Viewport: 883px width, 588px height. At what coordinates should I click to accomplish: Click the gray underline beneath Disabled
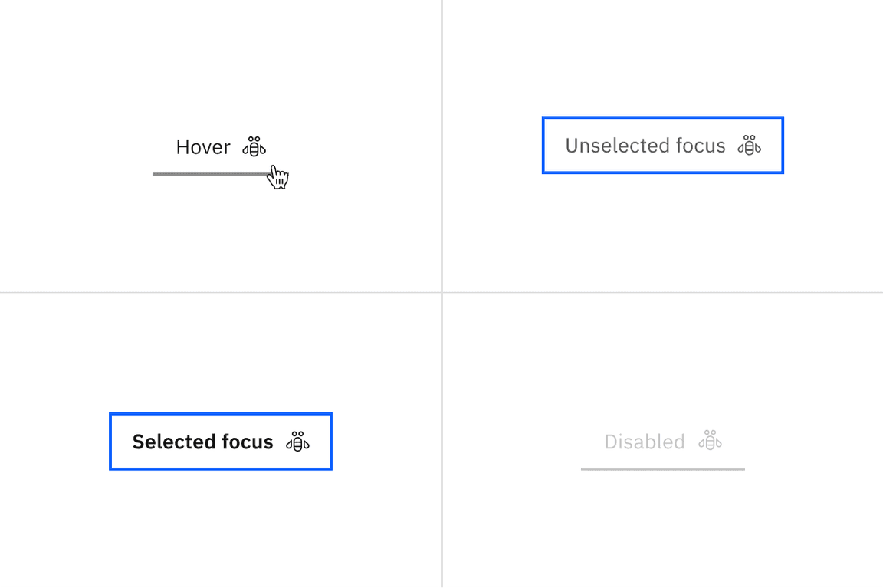[x=662, y=468]
